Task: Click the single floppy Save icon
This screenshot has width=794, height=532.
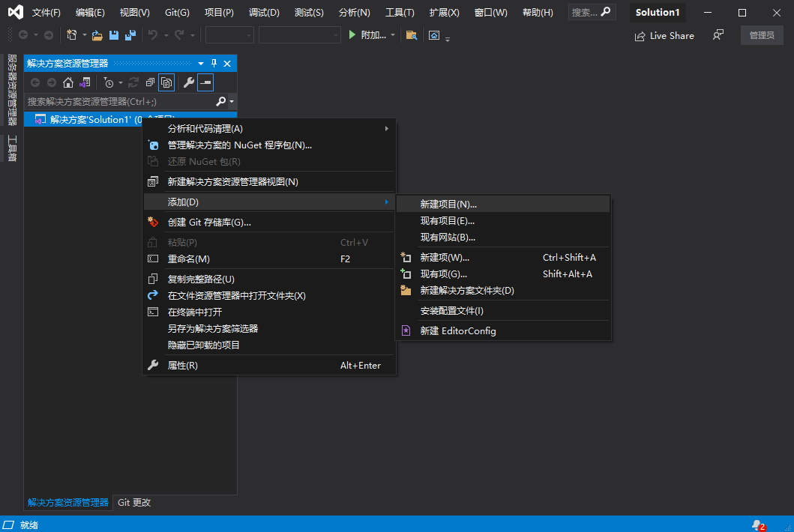Action: tap(114, 35)
